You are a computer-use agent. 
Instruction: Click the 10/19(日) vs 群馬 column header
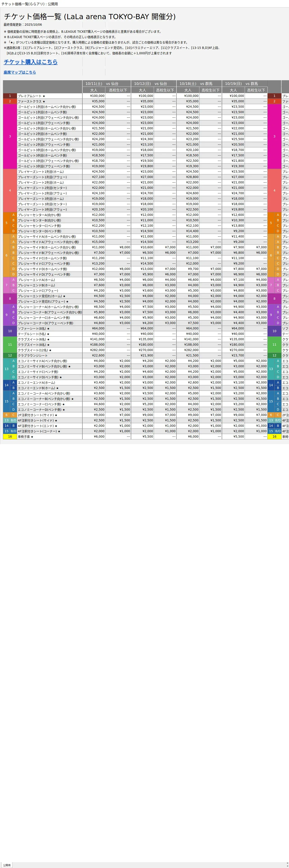coord(245,84)
